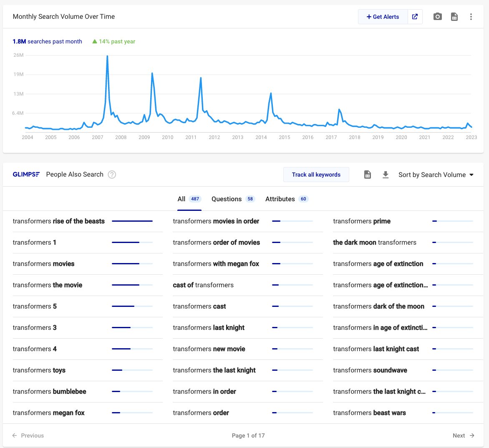Select keyword transformers with megan fox
The width and height of the screenshot is (489, 448).
[x=216, y=263]
